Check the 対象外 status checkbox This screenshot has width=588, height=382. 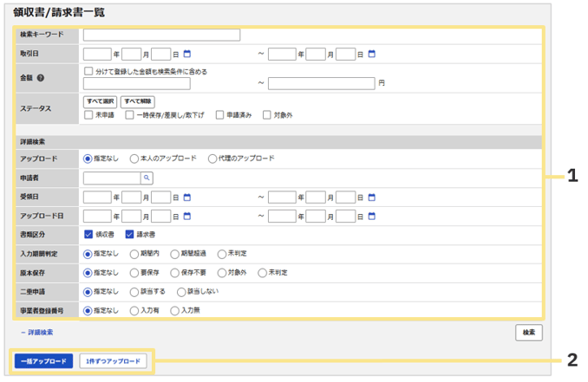tap(266, 115)
